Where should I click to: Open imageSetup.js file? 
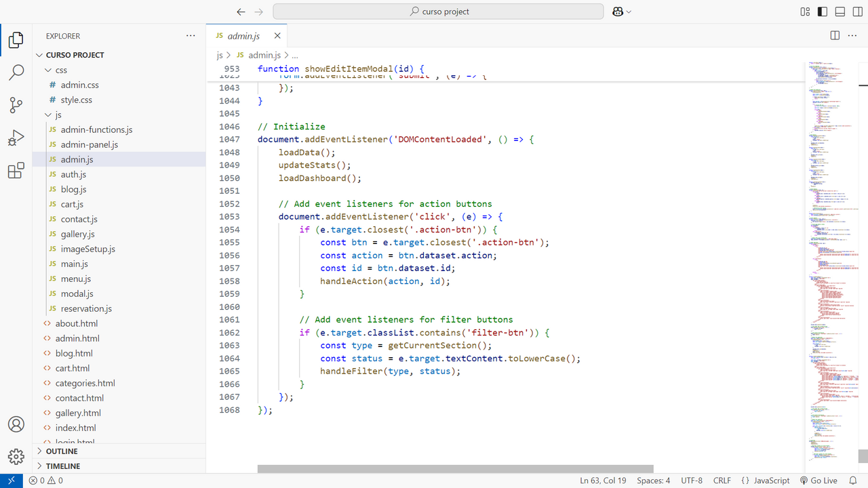click(119, 249)
